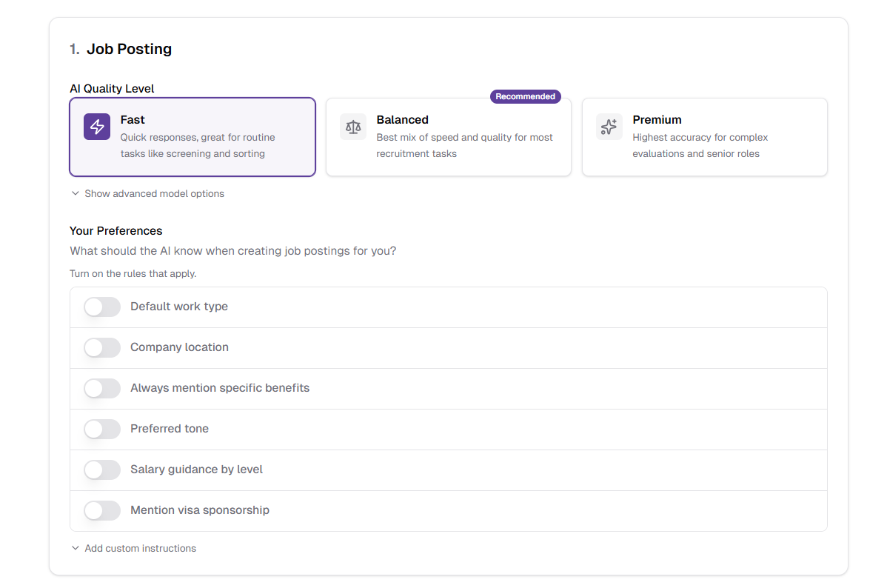The width and height of the screenshot is (887, 588).
Task: Click the 'What should the AI know' text
Action: point(232,251)
